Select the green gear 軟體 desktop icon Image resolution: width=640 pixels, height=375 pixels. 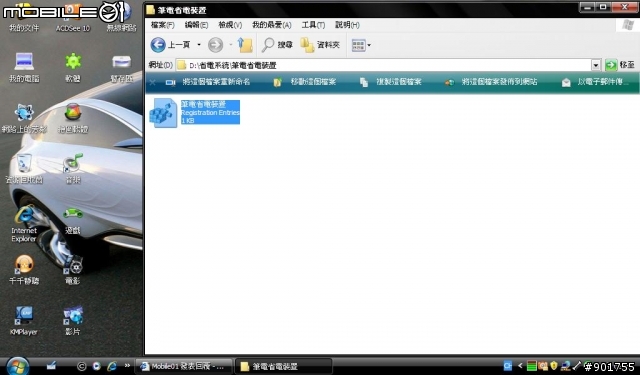tap(73, 68)
